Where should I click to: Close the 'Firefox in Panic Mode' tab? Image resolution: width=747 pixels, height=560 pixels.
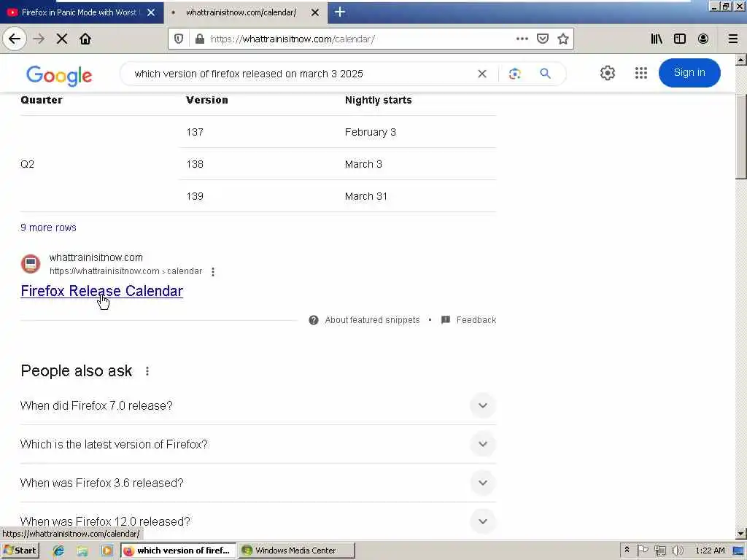click(151, 12)
